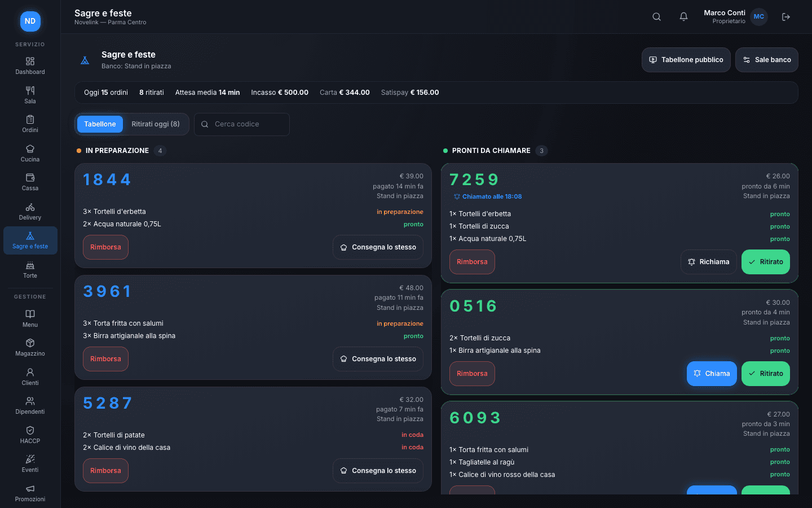812x508 pixels.
Task: Click Consegna lo stesso for order 3961
Action: point(378,359)
